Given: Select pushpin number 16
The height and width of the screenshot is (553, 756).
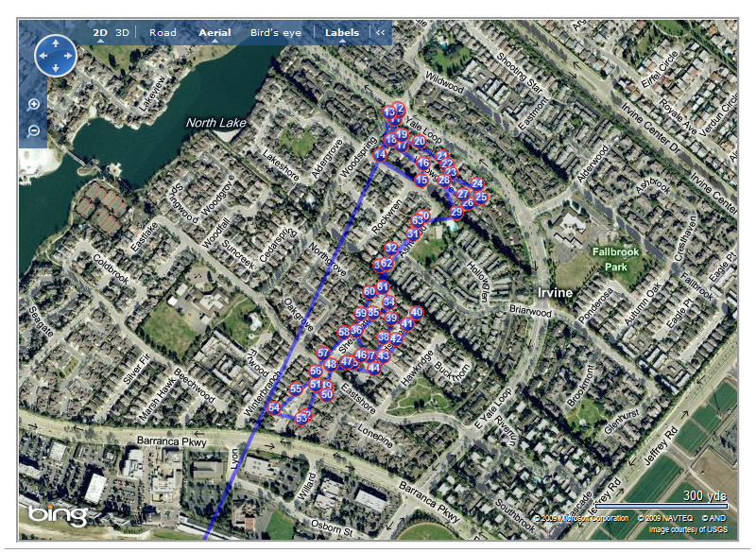Looking at the screenshot, I should coord(423,163).
